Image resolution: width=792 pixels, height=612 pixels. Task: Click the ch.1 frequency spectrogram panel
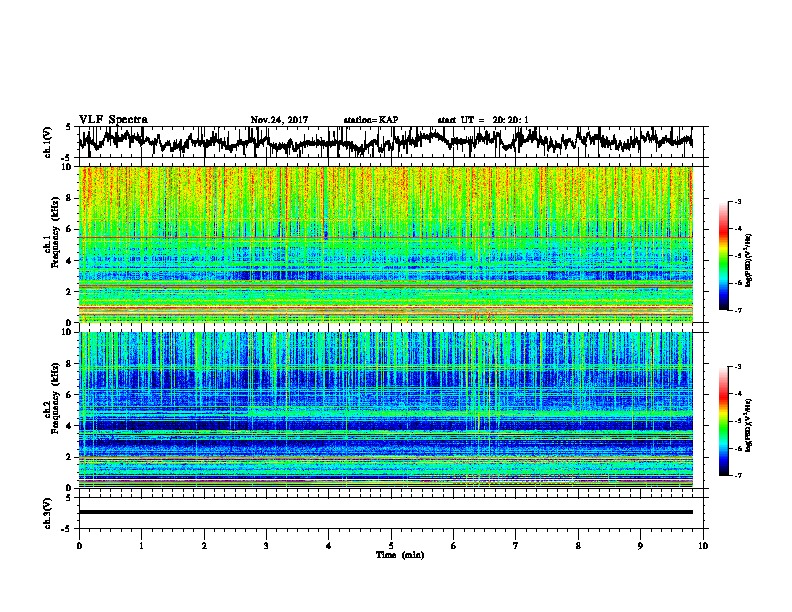(x=385, y=244)
